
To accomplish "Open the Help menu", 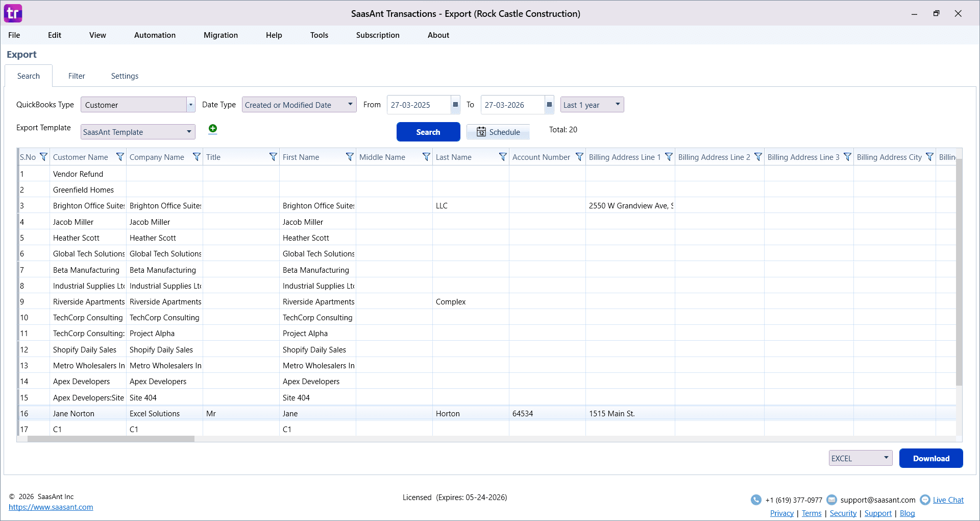I will 274,35.
